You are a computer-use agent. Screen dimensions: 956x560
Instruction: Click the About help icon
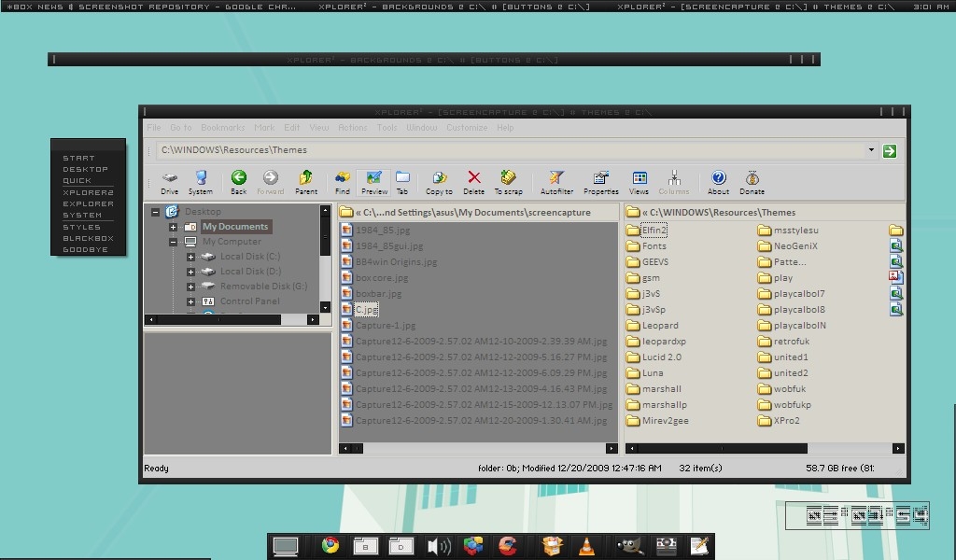(718, 182)
